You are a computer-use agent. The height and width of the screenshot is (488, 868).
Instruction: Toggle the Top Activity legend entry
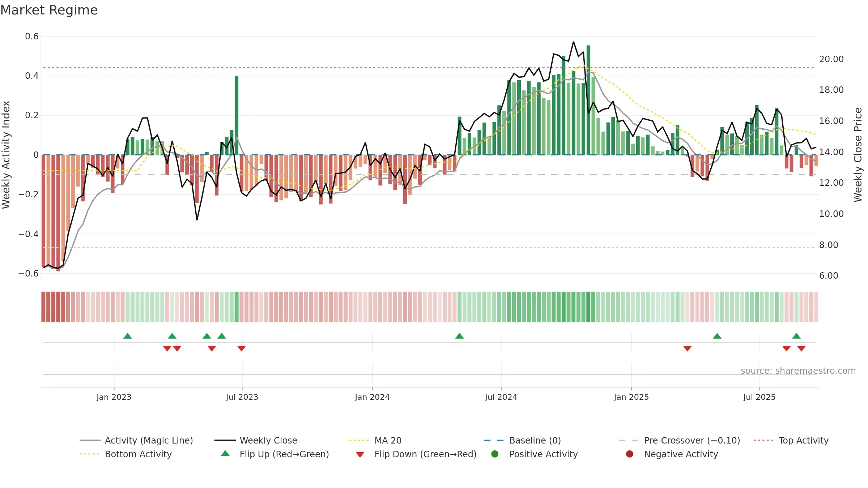click(x=791, y=440)
